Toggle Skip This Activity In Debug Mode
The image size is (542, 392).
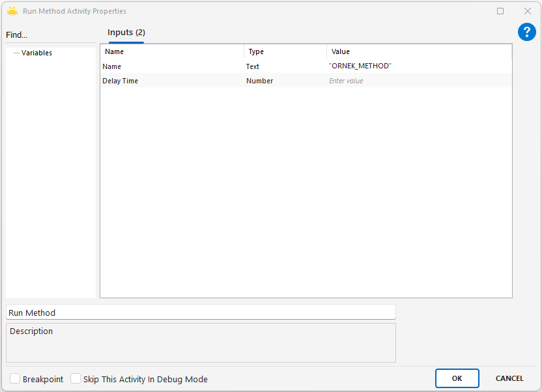pos(76,379)
